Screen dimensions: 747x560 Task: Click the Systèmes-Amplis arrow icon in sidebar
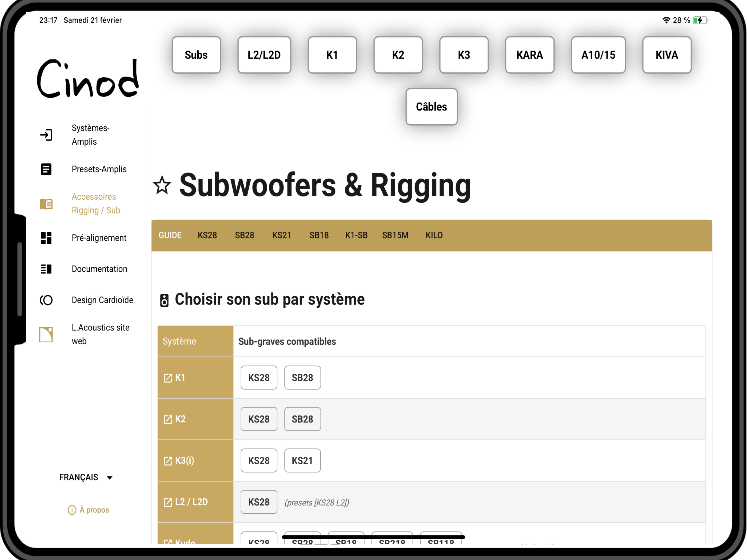[46, 135]
